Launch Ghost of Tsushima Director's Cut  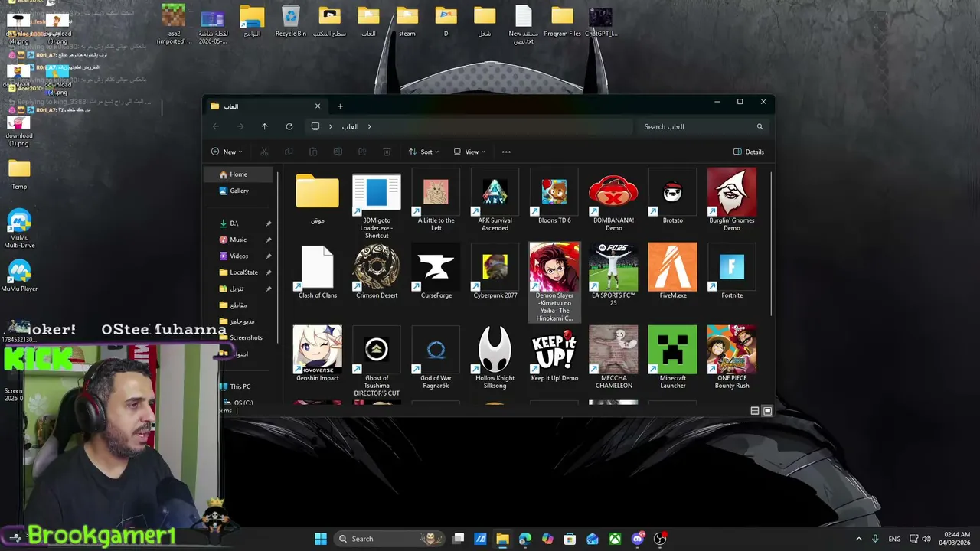377,361
